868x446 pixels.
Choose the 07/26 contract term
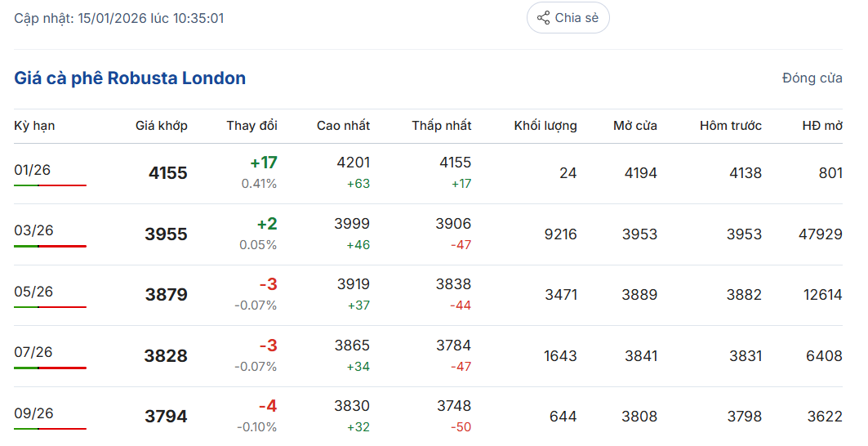tap(33, 352)
